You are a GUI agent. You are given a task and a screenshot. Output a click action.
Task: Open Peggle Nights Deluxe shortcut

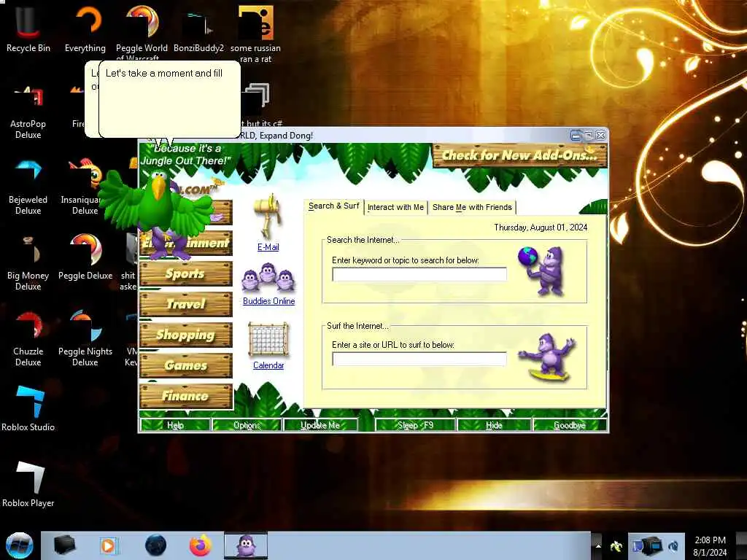click(85, 338)
